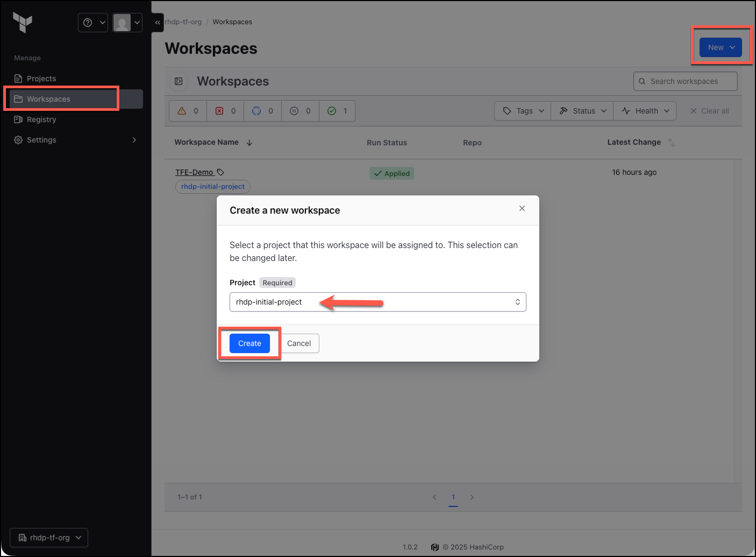756x557 pixels.
Task: Filter by on-hold pause icon count
Action: coord(300,111)
